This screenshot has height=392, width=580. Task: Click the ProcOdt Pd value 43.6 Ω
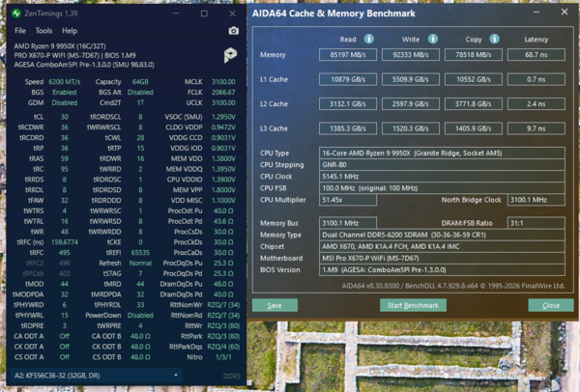coord(223,221)
